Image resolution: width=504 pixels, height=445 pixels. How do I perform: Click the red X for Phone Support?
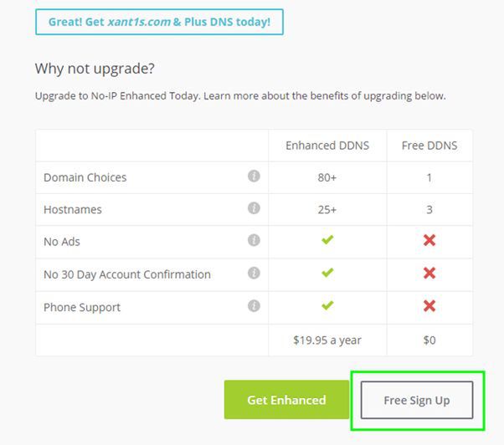pyautogui.click(x=429, y=306)
